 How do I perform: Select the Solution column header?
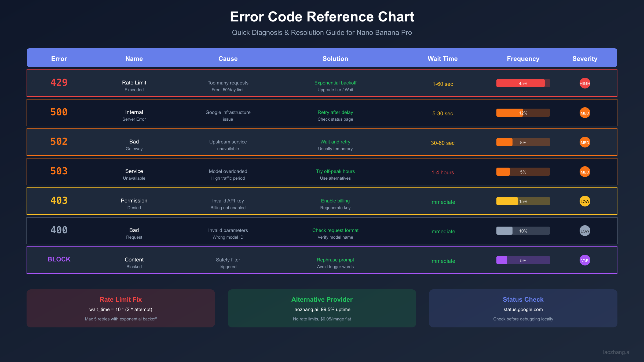coord(335,58)
